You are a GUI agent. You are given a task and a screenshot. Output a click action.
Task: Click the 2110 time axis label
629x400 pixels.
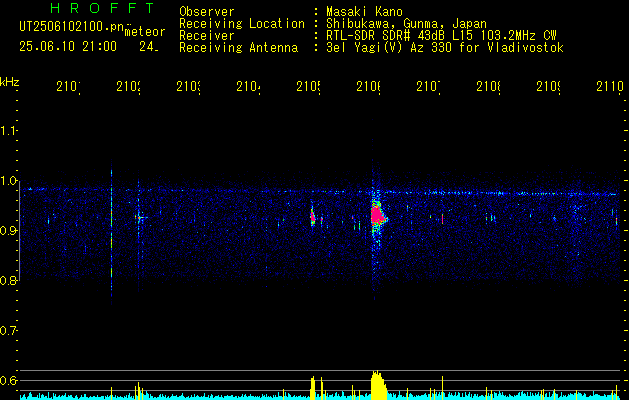pyautogui.click(x=610, y=87)
